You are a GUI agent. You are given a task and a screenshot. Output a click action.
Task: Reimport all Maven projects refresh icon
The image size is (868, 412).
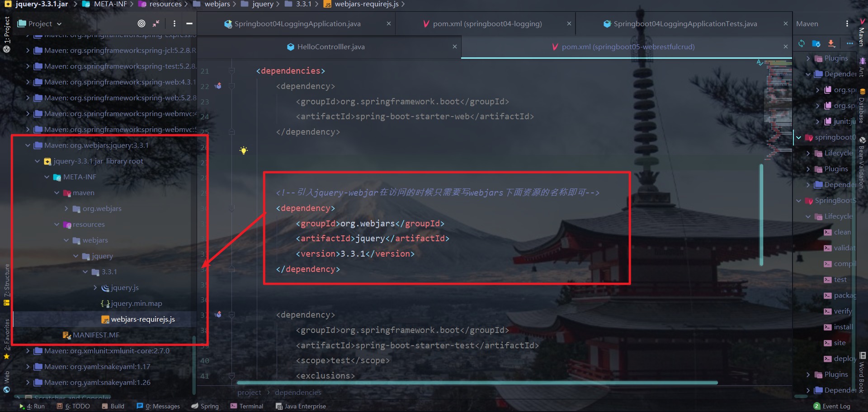(802, 43)
